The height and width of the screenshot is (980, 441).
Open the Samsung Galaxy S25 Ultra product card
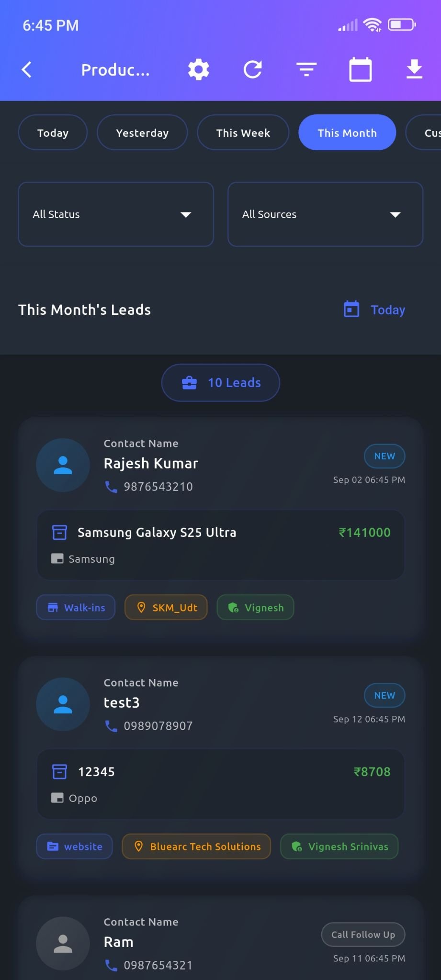click(x=221, y=545)
